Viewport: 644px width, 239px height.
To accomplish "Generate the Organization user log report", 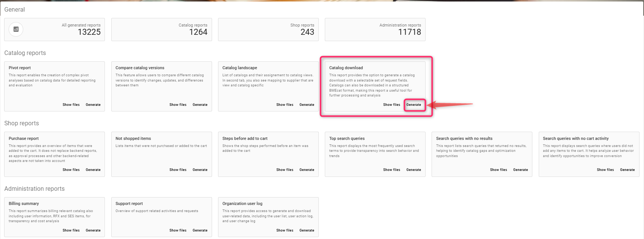I will 306,230.
